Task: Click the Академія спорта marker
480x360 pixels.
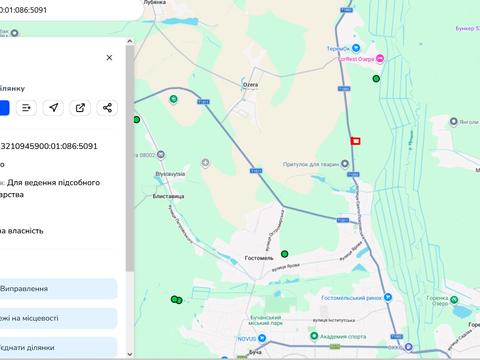Action: 314,336
